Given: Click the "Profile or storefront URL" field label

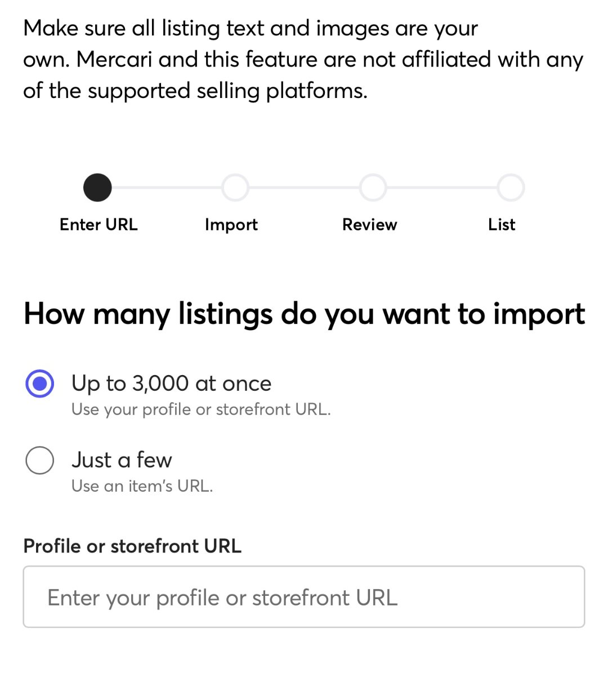Looking at the screenshot, I should [x=132, y=546].
